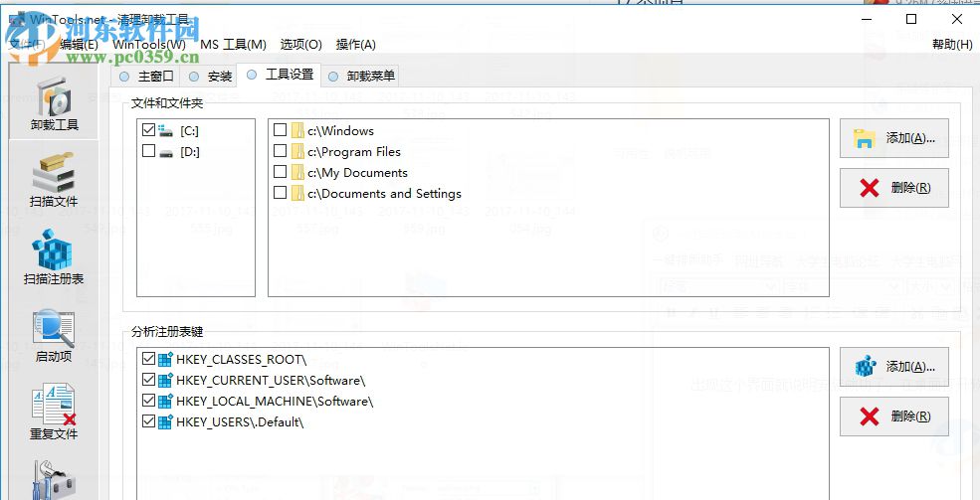980x500 pixels.
Task: Open the 编辑(E) menu
Action: coord(79,45)
